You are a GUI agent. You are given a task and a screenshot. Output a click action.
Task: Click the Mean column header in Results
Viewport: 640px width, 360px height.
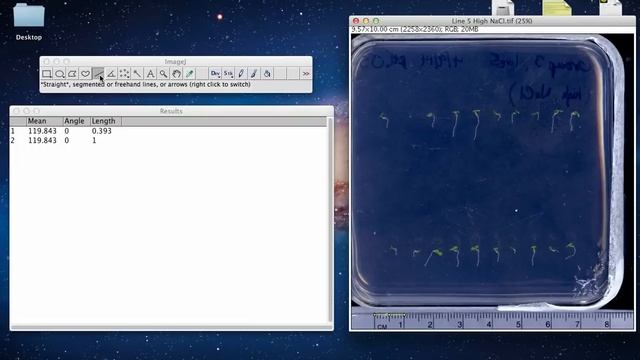click(x=44, y=121)
